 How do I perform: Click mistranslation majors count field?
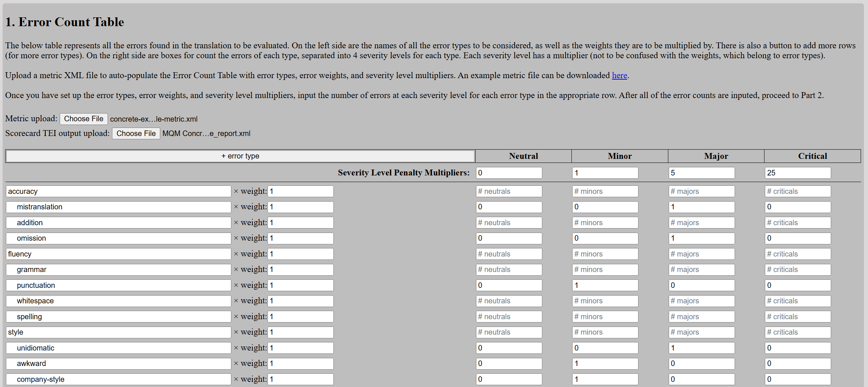(x=701, y=207)
